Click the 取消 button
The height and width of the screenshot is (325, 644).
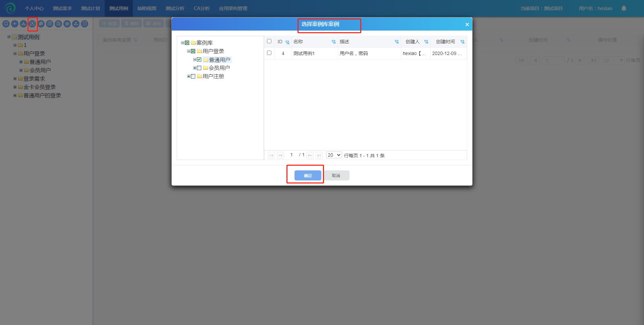coord(336,175)
